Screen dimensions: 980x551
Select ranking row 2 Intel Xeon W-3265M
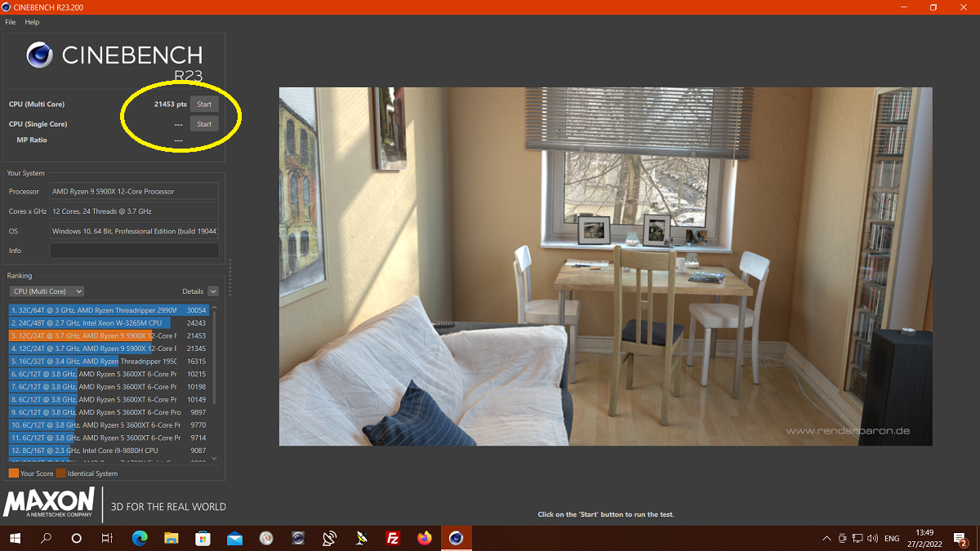[x=108, y=323]
